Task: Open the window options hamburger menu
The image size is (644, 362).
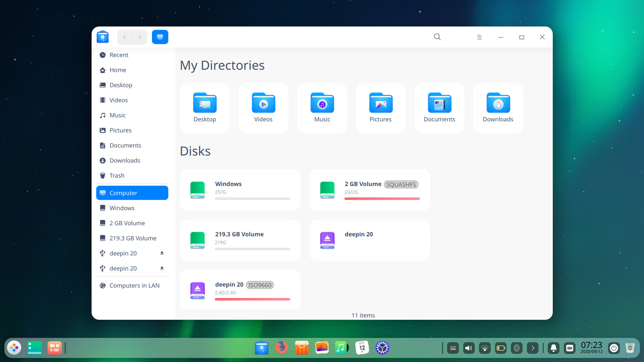Action: coord(479,37)
